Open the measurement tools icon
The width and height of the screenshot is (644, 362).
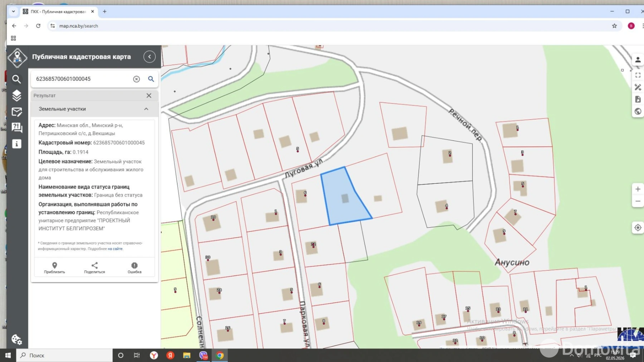(x=638, y=87)
